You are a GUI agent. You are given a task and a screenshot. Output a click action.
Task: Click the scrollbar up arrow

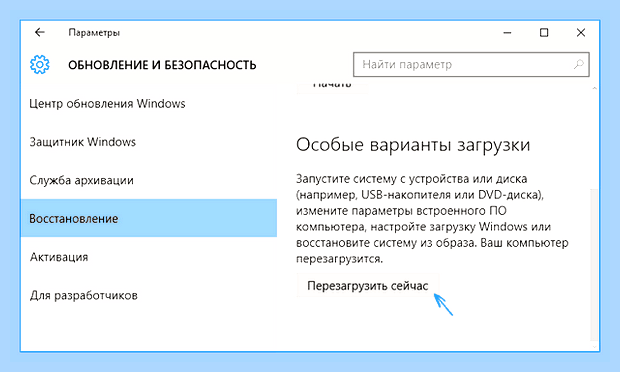[x=594, y=89]
